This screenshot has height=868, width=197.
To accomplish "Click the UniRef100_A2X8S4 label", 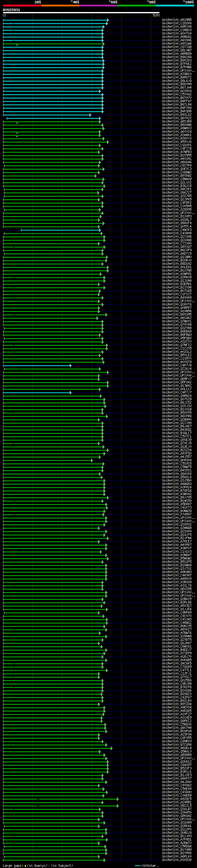I will [177, 91].
